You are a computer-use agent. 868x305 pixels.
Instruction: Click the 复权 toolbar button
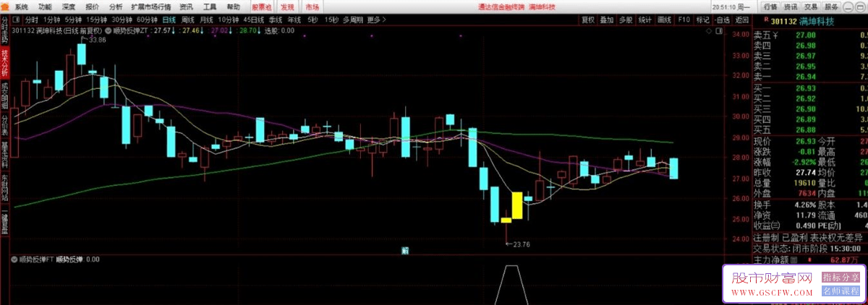click(x=587, y=20)
